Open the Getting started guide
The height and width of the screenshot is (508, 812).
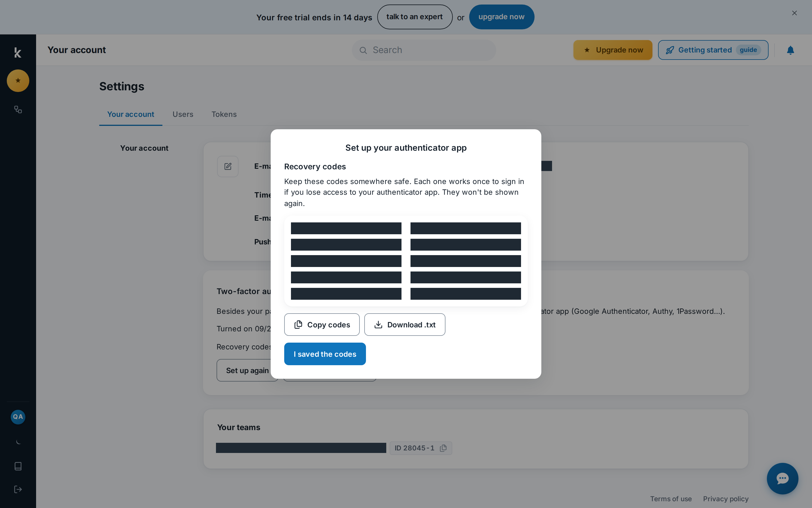coord(713,50)
